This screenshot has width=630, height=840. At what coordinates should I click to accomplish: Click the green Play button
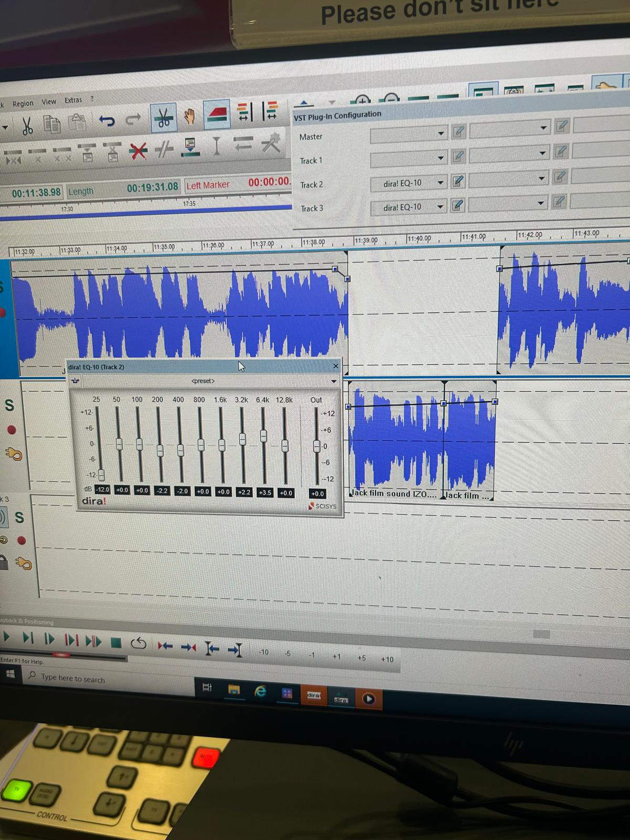click(7, 637)
